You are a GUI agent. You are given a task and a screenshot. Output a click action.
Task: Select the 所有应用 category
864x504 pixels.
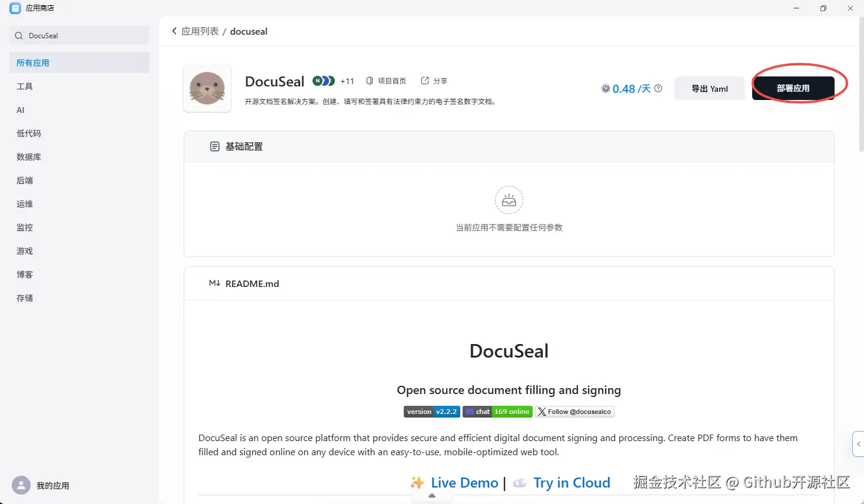[79, 63]
